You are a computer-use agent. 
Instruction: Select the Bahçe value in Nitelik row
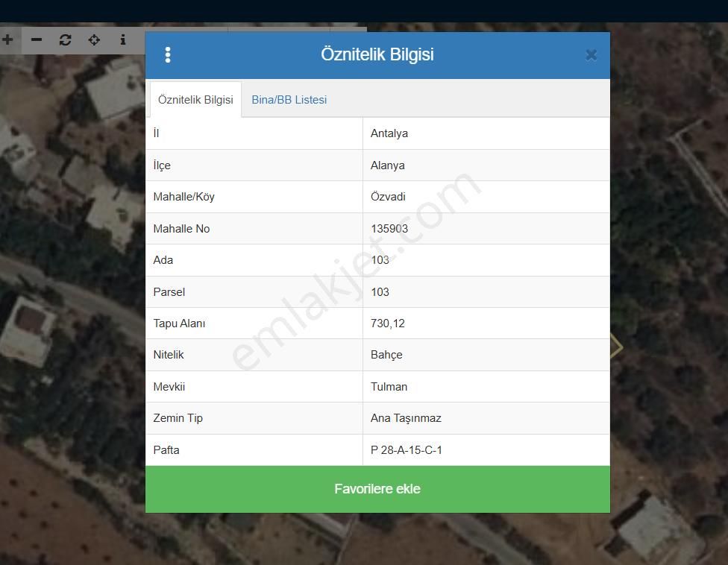click(386, 355)
